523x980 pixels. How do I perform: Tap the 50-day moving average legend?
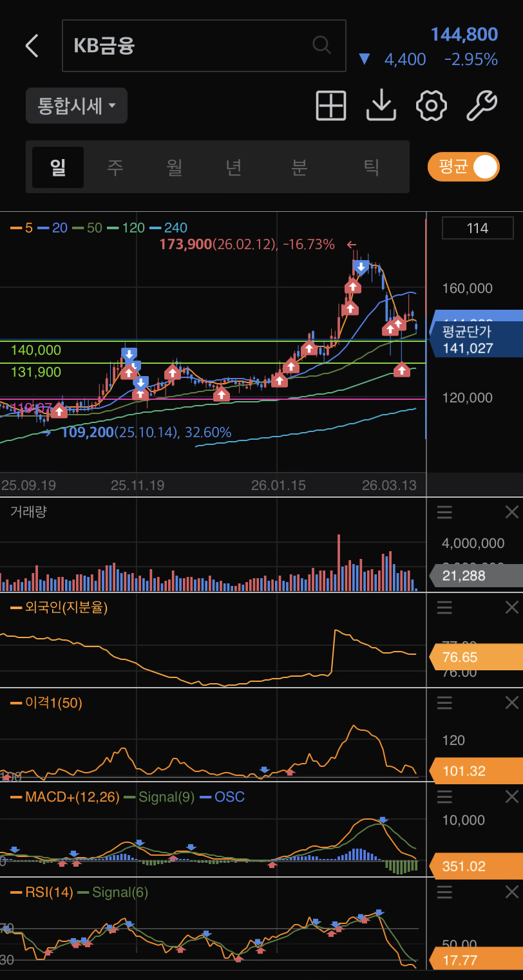88,227
